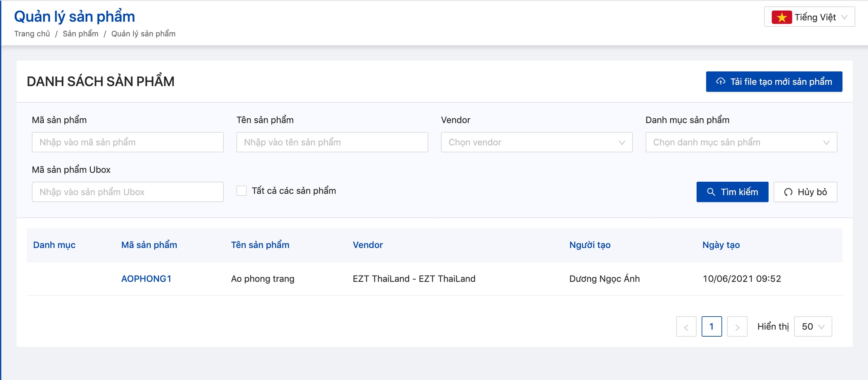868x380 pixels.
Task: Expand Chọn danh mục sản phẩm dropdown
Action: point(741,142)
